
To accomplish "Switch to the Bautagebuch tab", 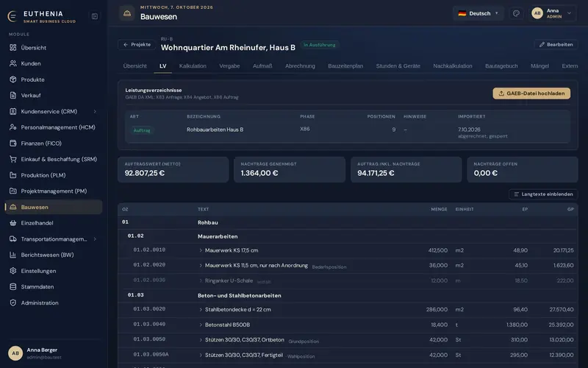I will [x=501, y=66].
